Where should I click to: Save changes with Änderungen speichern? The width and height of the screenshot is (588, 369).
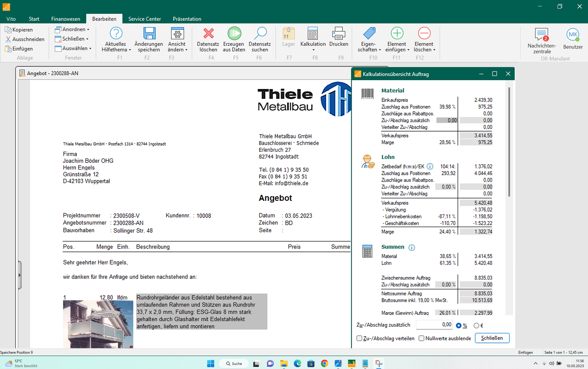(149, 39)
